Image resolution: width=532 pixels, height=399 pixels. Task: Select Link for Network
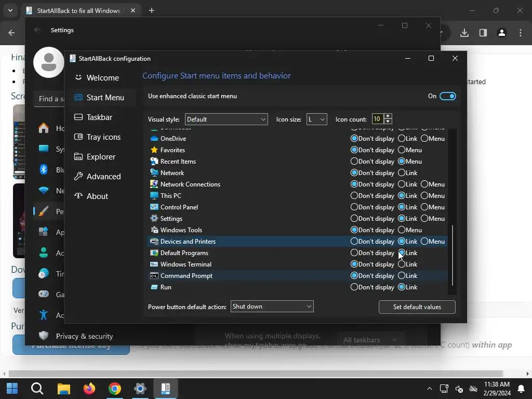click(402, 172)
